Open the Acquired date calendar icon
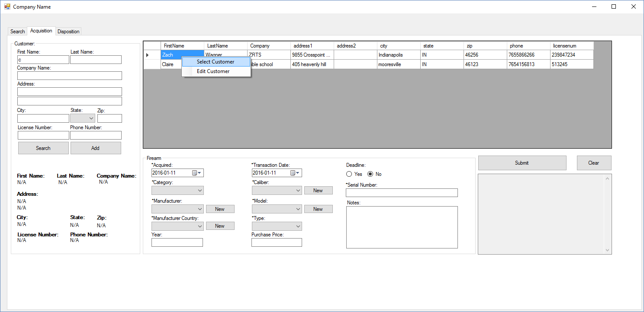Screen dimensions: 644x312 pos(195,173)
